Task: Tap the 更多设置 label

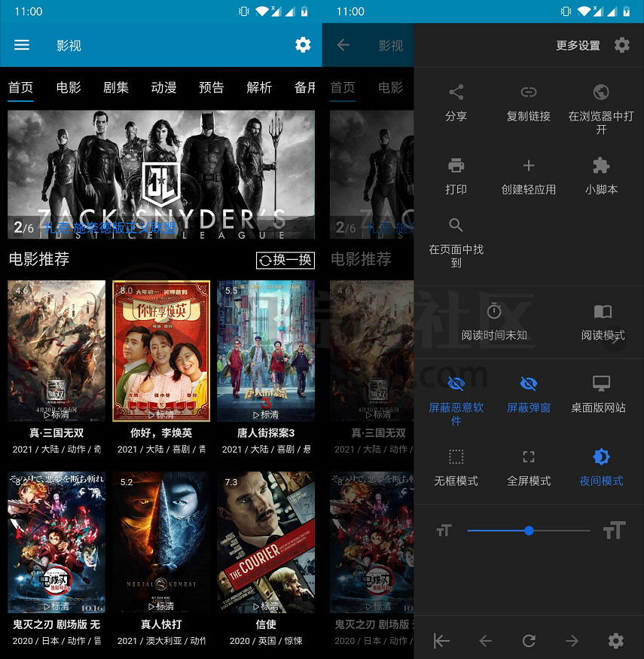Action: tap(578, 45)
